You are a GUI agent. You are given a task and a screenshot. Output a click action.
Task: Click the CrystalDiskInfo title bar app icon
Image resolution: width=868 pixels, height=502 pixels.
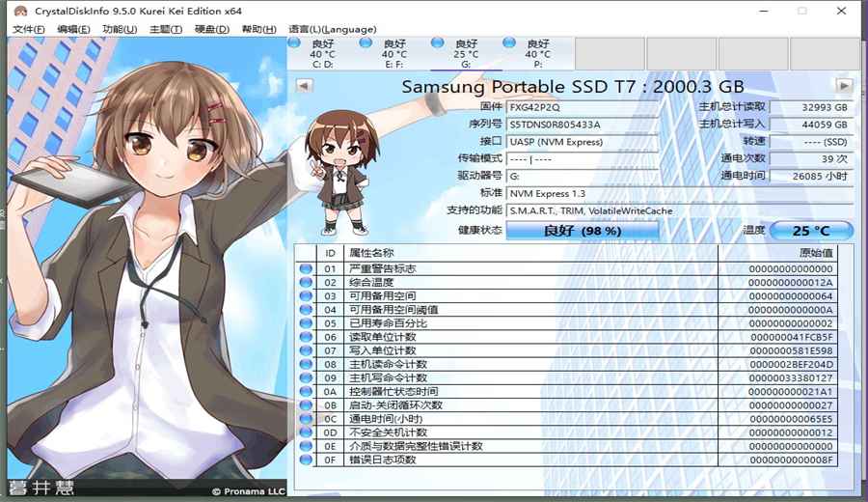[x=20, y=11]
